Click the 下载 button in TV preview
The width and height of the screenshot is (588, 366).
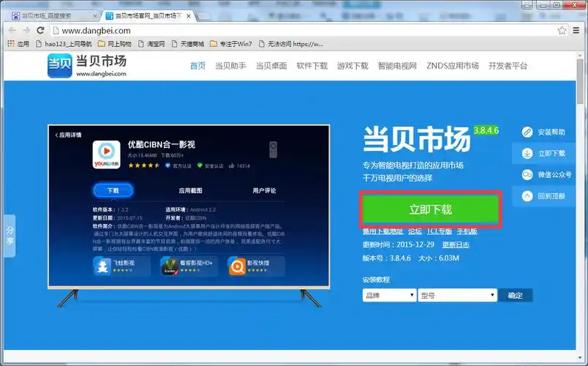[x=113, y=190]
